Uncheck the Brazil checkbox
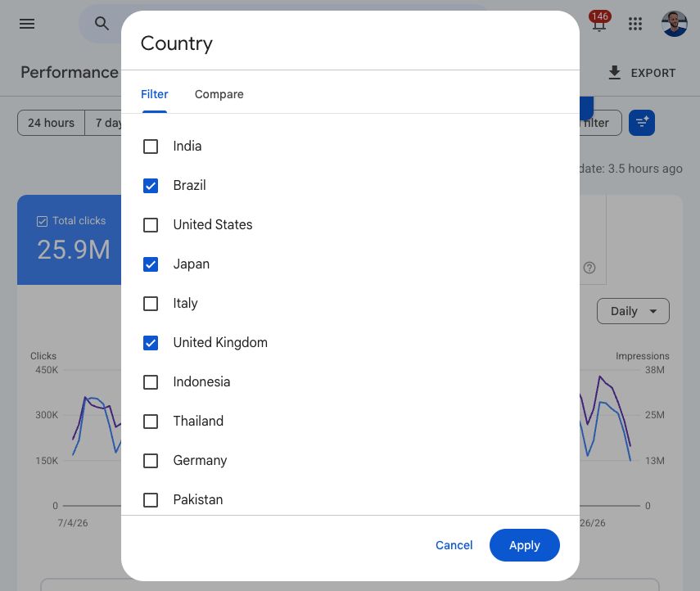Viewport: 700px width, 591px height. (151, 186)
